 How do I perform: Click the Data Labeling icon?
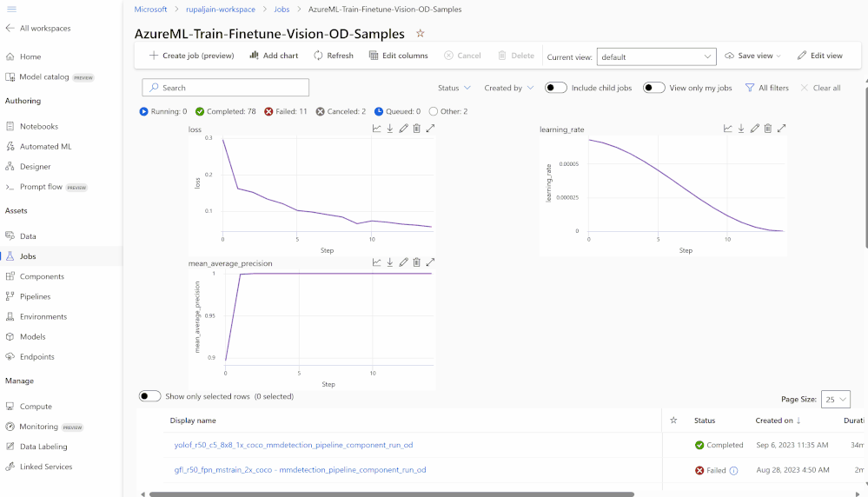pyautogui.click(x=10, y=447)
